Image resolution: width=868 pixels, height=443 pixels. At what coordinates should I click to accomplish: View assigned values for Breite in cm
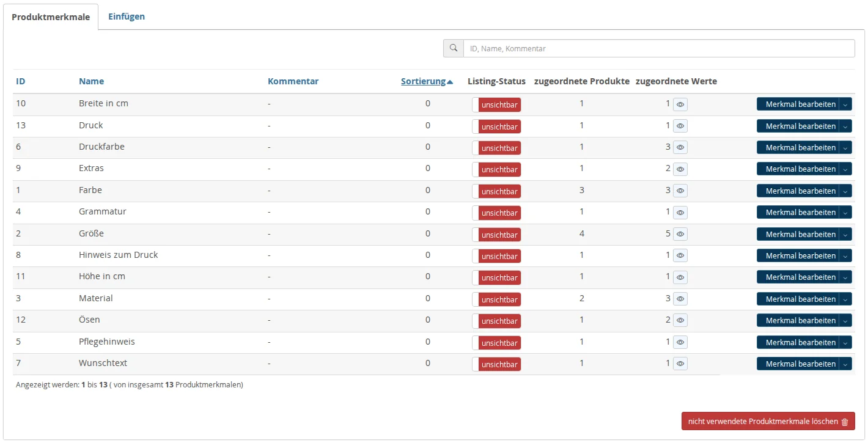(680, 104)
